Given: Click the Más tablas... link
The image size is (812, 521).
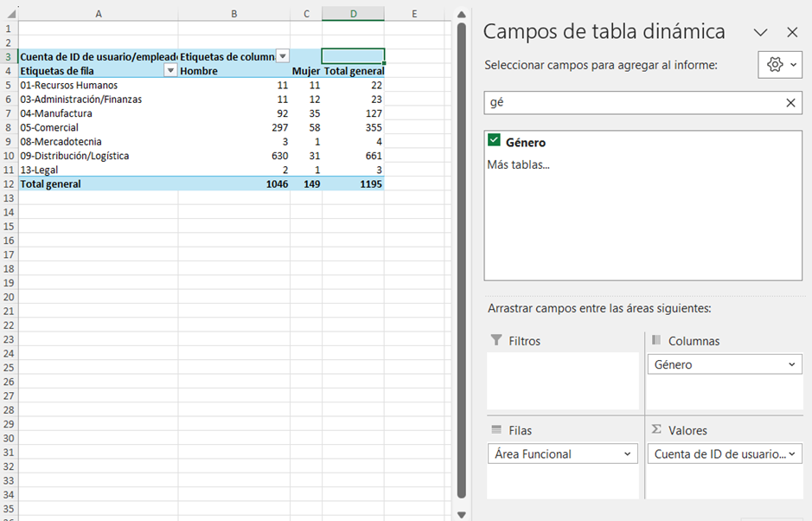Looking at the screenshot, I should coord(518,164).
